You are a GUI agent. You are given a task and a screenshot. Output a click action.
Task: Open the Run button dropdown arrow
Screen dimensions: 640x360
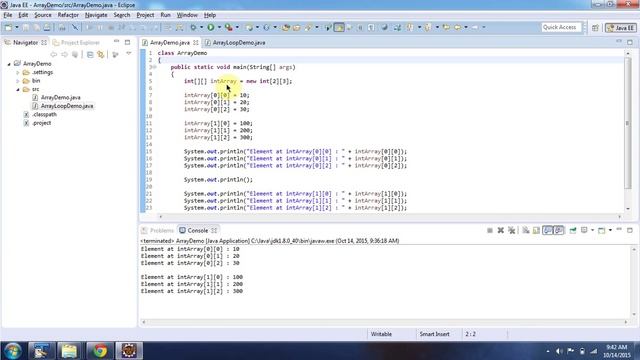click(219, 27)
